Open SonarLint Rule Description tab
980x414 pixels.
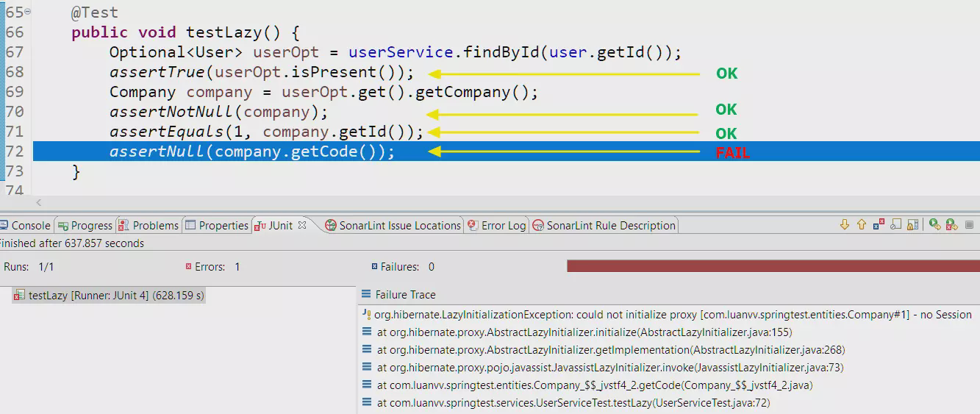604,226
